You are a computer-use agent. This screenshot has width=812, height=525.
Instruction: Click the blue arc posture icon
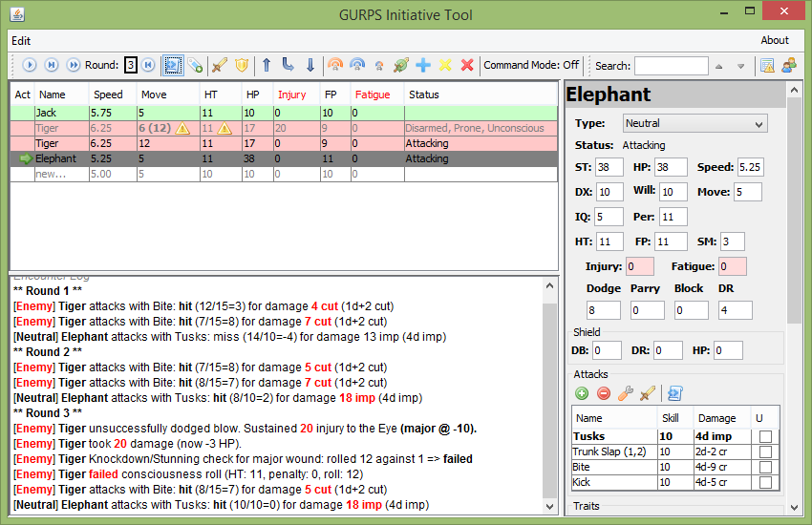point(357,65)
